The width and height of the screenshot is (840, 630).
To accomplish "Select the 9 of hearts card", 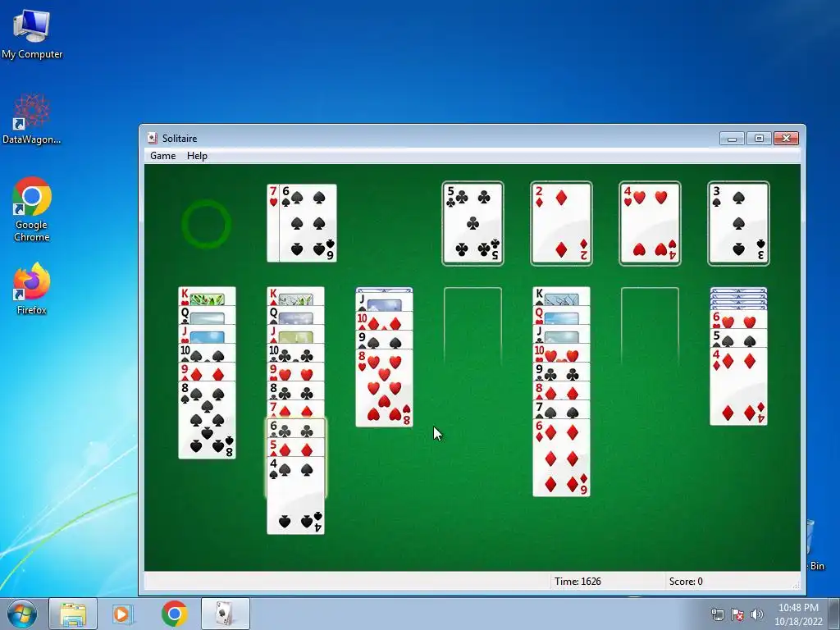I will click(x=295, y=372).
